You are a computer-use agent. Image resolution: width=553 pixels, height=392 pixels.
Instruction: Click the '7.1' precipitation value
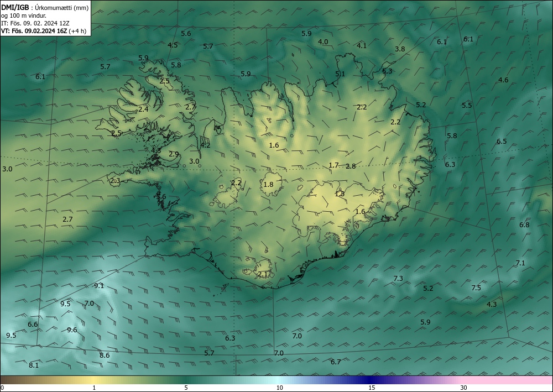coord(520,263)
